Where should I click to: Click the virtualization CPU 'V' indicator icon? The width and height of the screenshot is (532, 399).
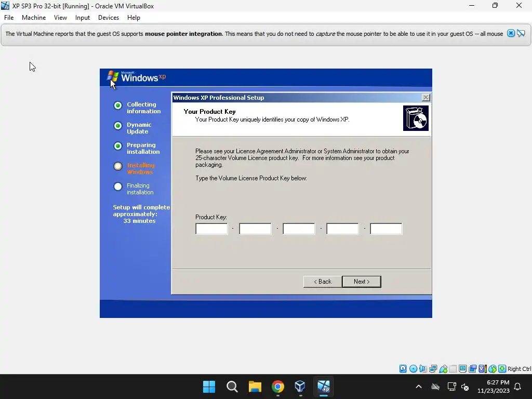point(483,368)
